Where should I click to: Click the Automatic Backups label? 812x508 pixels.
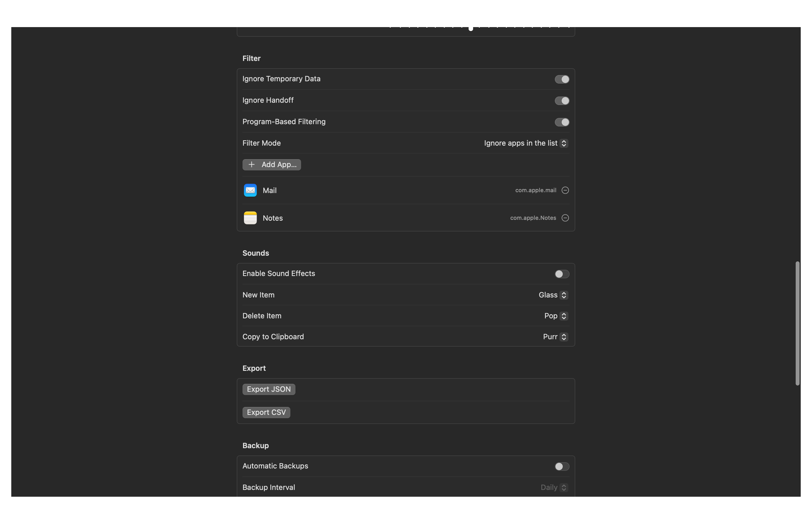point(275,466)
